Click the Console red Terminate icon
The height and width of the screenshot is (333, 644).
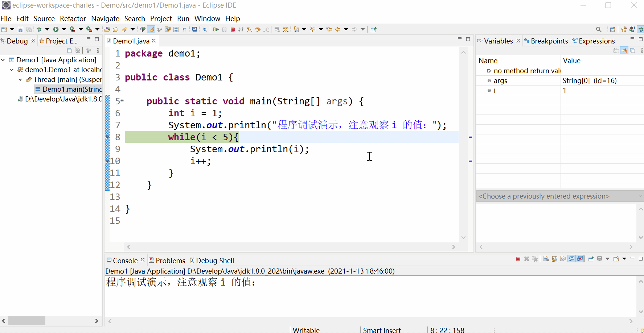coord(518,259)
